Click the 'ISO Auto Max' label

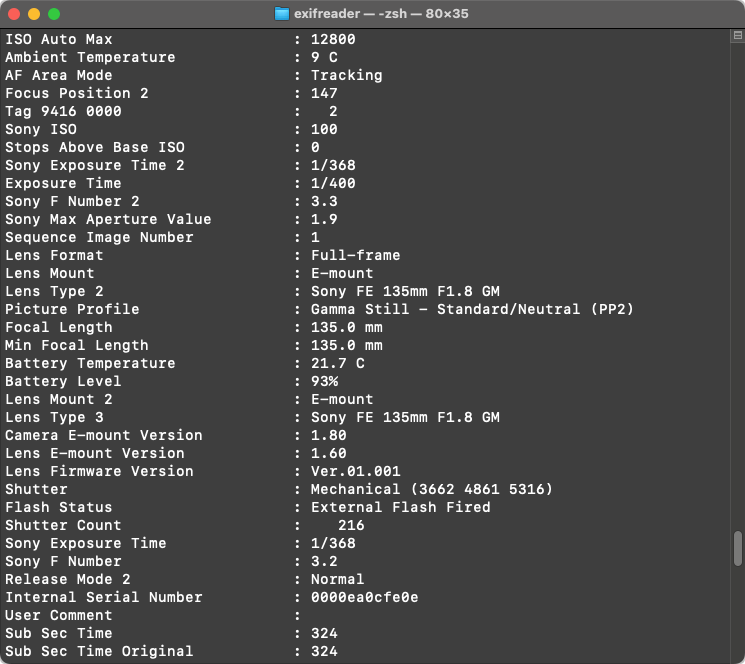58,39
